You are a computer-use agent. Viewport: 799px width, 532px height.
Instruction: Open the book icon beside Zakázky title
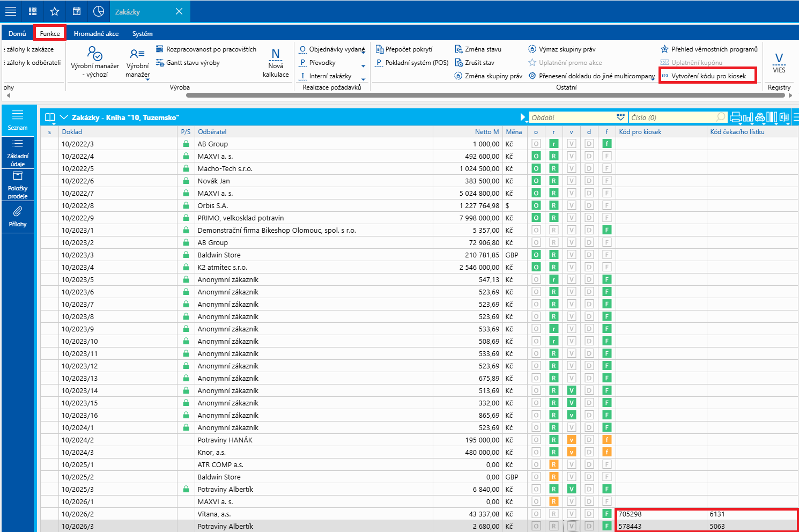tap(50, 117)
